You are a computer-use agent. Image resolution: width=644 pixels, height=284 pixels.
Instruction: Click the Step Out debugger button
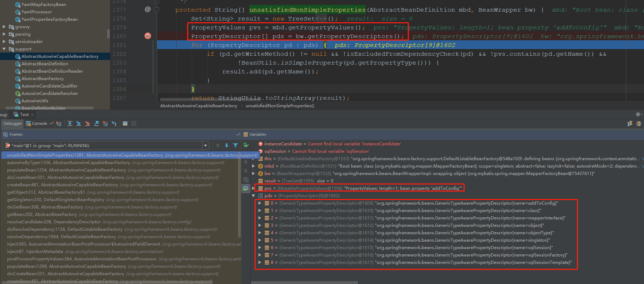(x=96, y=123)
